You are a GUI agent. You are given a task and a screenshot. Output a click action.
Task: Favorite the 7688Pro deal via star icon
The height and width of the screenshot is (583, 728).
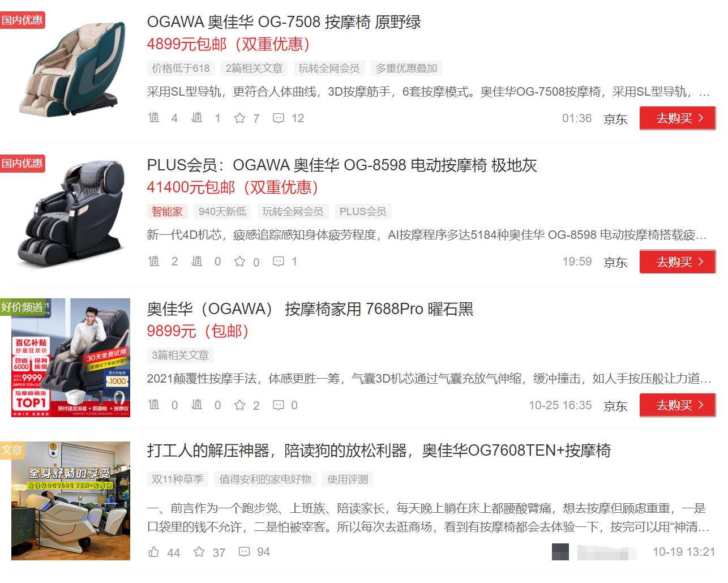239,405
